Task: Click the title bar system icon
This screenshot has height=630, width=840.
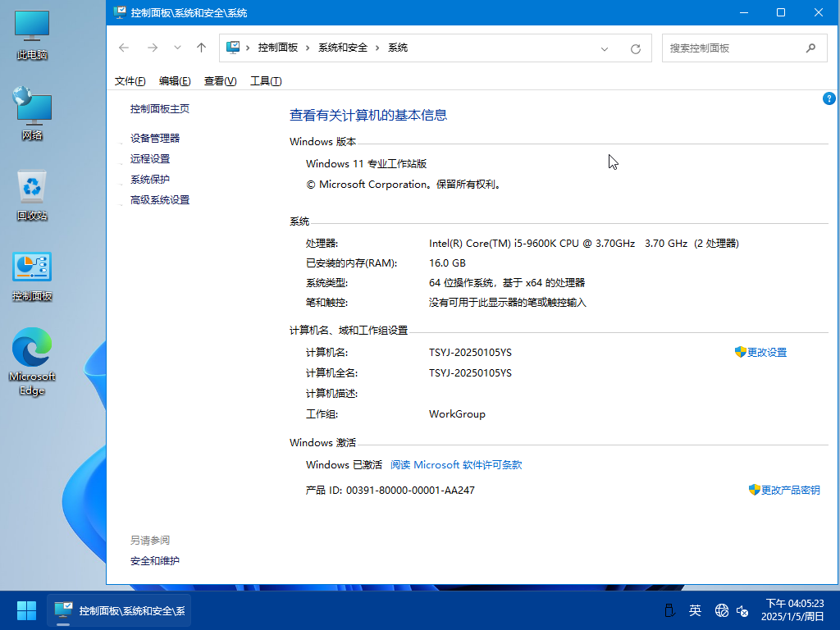Action: [x=120, y=11]
